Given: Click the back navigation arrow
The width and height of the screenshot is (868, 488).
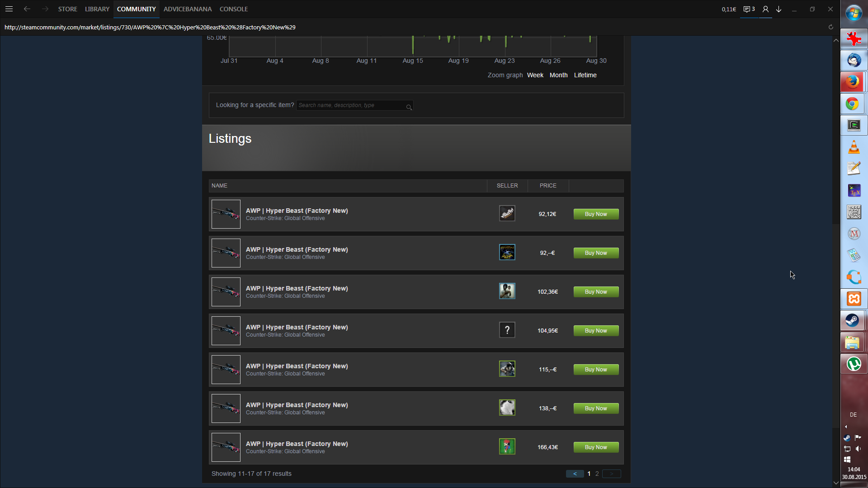Looking at the screenshot, I should [27, 9].
